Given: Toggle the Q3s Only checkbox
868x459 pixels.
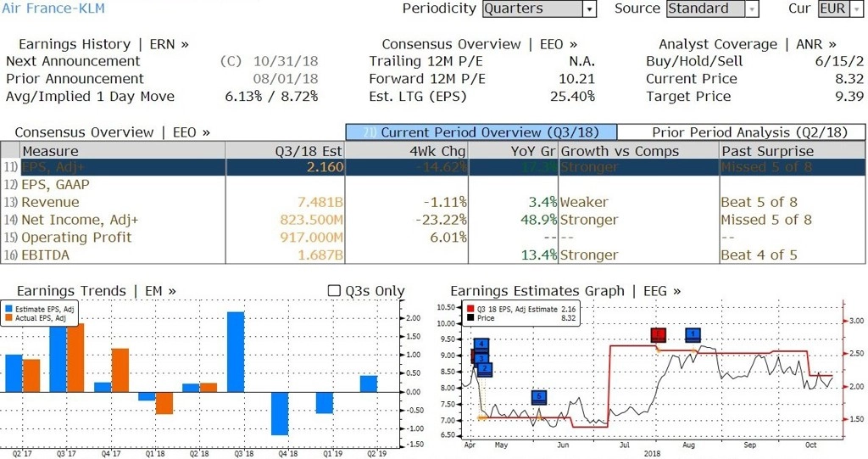Looking at the screenshot, I should click(334, 290).
